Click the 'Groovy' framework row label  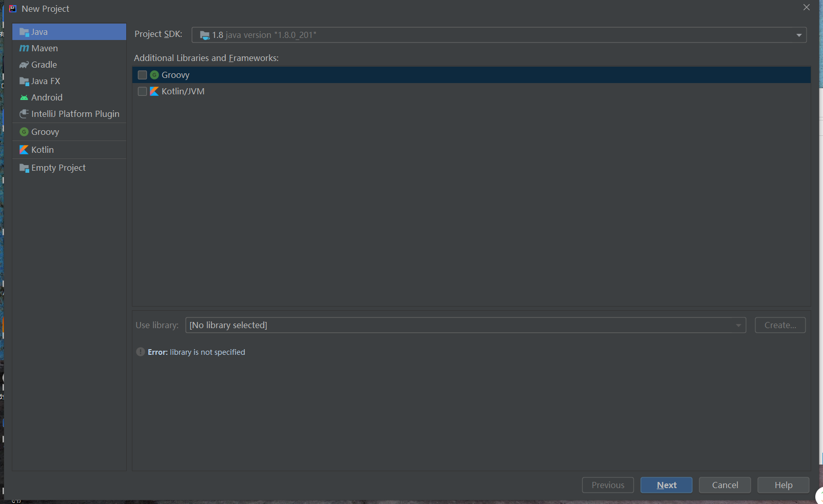click(175, 75)
